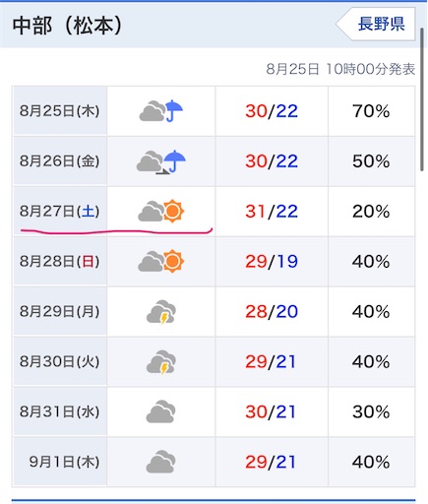Click the cloudy icon for 8月31日

(160, 411)
